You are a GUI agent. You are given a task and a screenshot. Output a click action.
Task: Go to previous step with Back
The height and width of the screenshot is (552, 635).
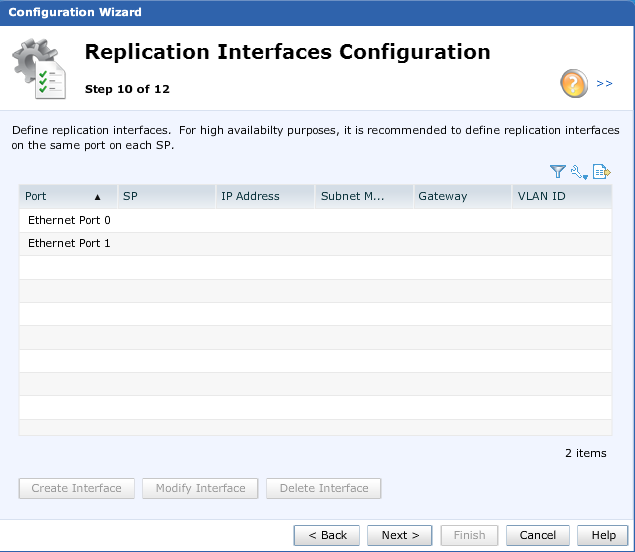tap(327, 535)
